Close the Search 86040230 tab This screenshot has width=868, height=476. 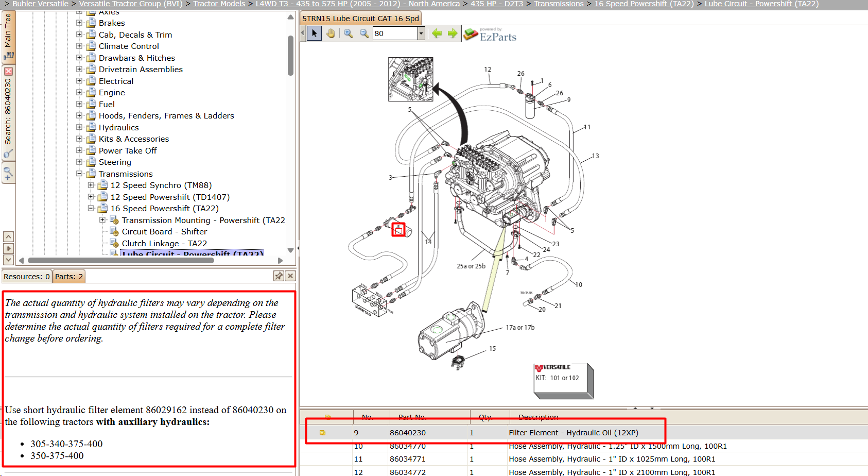point(8,71)
